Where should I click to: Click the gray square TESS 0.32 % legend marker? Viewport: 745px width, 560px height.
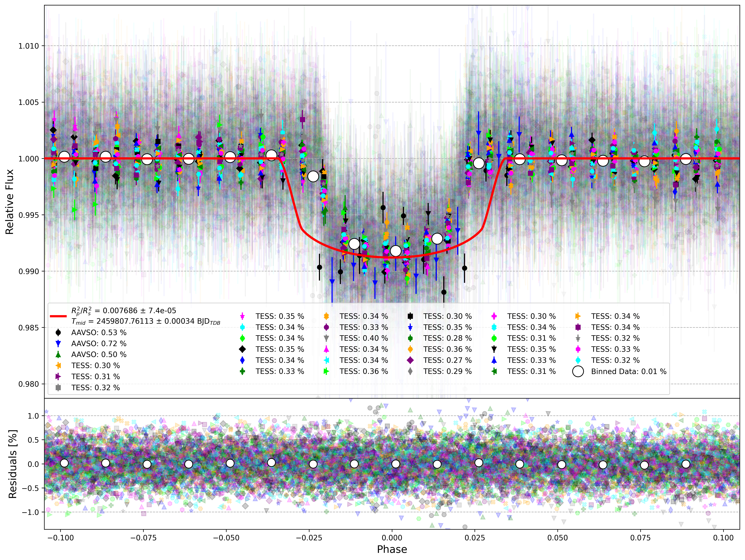point(58,388)
